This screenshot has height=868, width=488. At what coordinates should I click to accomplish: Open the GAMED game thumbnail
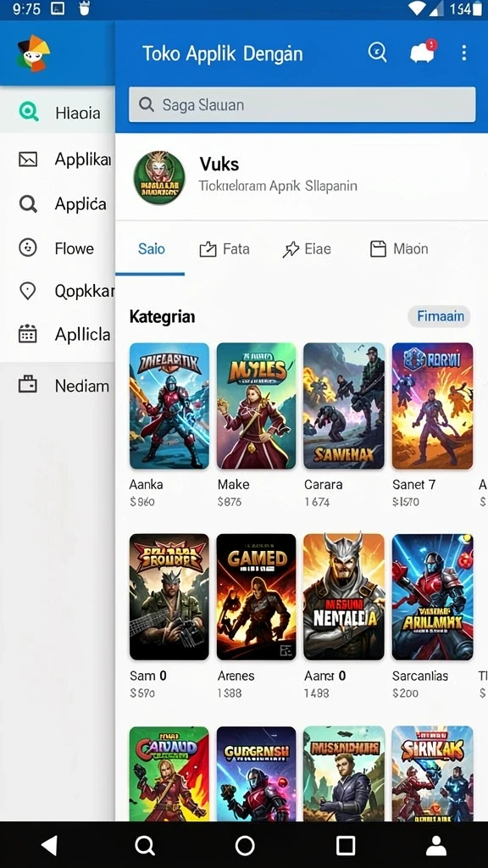tap(256, 596)
